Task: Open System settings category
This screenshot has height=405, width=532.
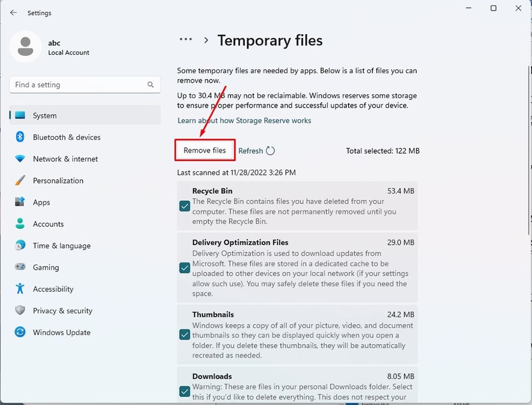Action: pos(85,115)
